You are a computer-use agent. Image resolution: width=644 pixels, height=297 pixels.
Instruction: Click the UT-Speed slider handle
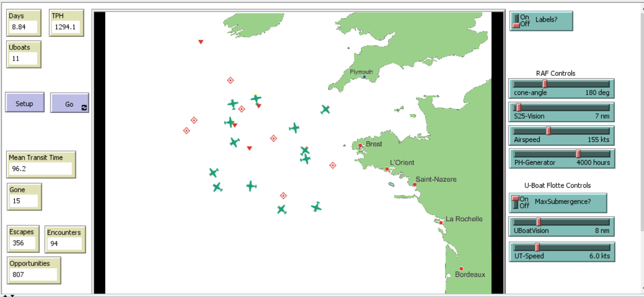(538, 248)
